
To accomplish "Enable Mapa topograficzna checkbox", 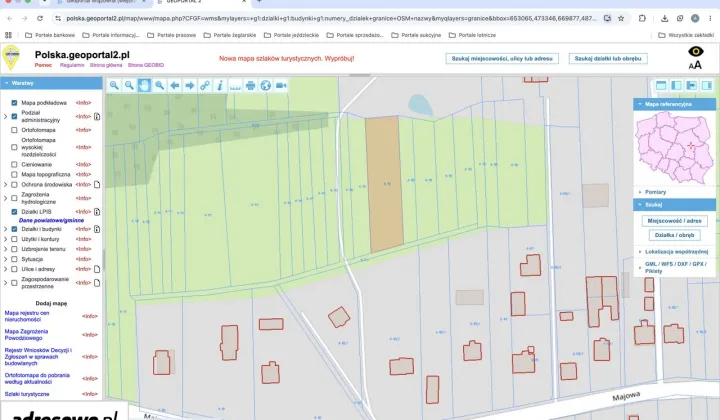I will point(14,174).
